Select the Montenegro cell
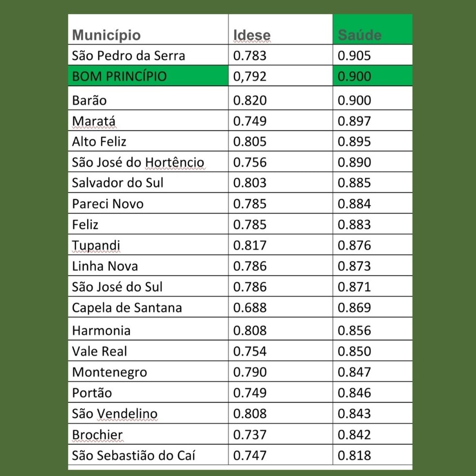 tap(109, 372)
